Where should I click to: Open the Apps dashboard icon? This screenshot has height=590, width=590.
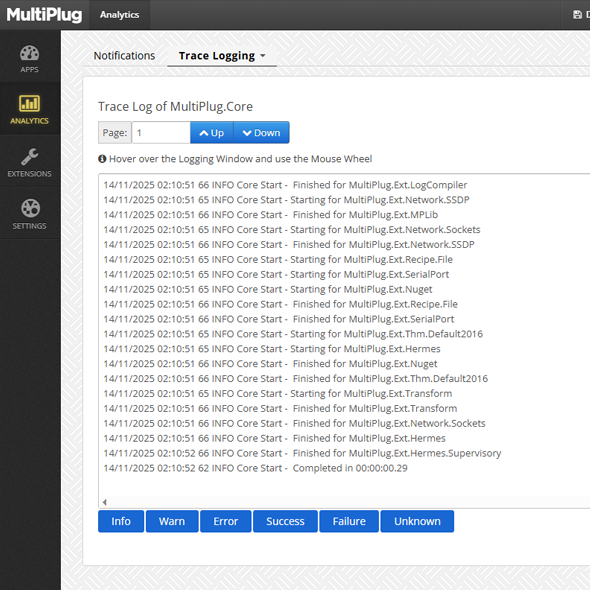(29, 53)
